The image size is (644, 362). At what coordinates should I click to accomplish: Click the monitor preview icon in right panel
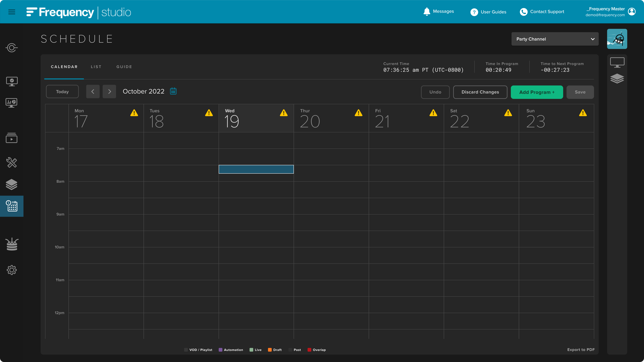[617, 63]
